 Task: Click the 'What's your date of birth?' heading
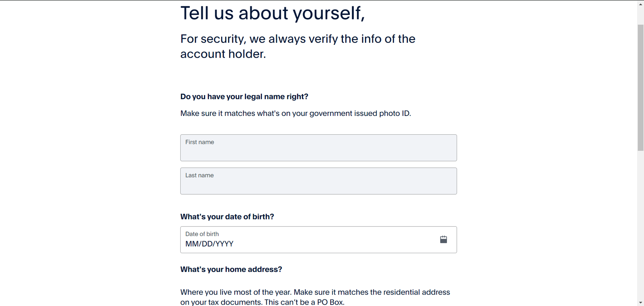click(227, 217)
